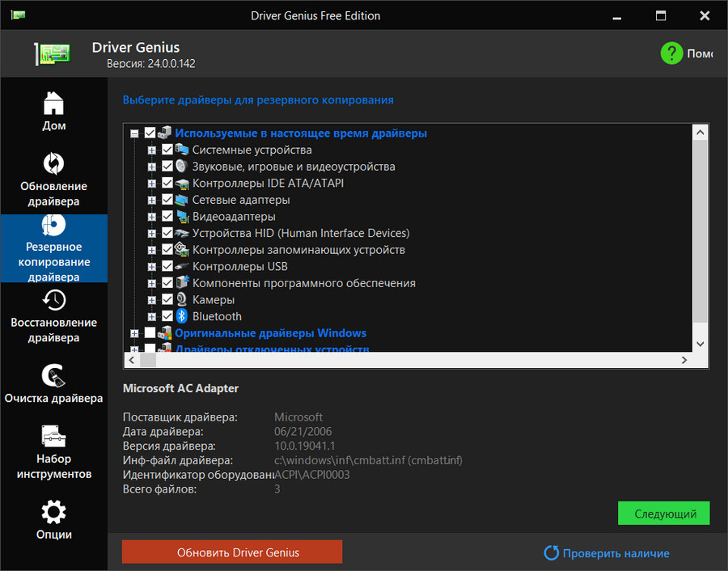Click the USB controllers plug icon
The image size is (728, 571).
click(x=181, y=266)
